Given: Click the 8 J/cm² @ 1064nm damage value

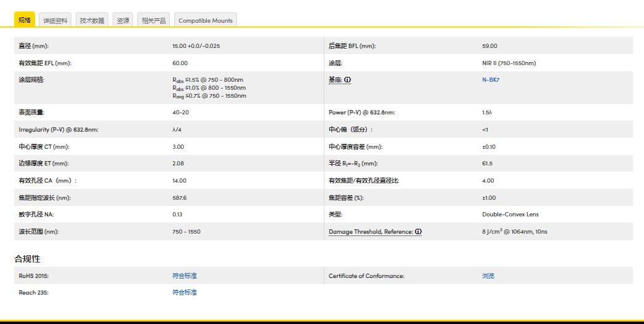Looking at the screenshot, I should [514, 232].
